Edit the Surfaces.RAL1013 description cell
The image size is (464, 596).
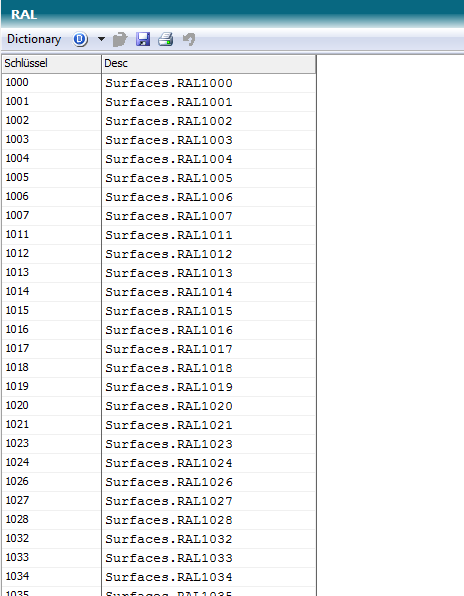(209, 273)
